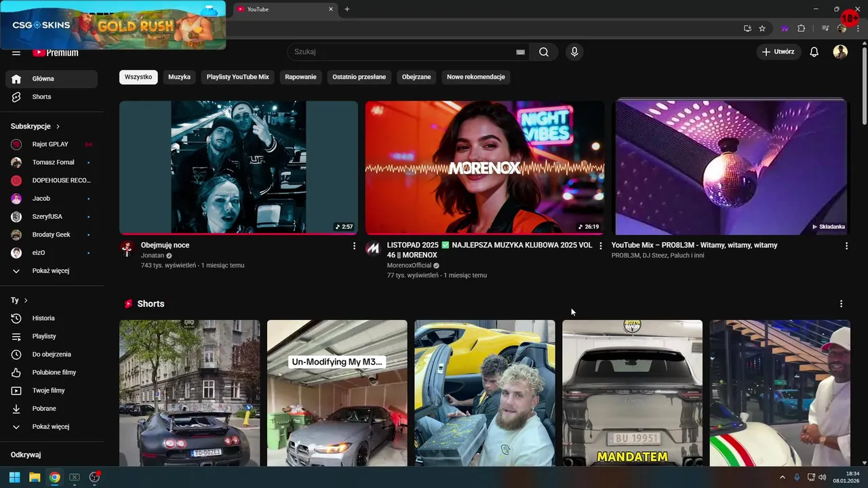Viewport: 868px width, 488px height.
Task: Open the volume control in system tray
Action: (x=822, y=477)
